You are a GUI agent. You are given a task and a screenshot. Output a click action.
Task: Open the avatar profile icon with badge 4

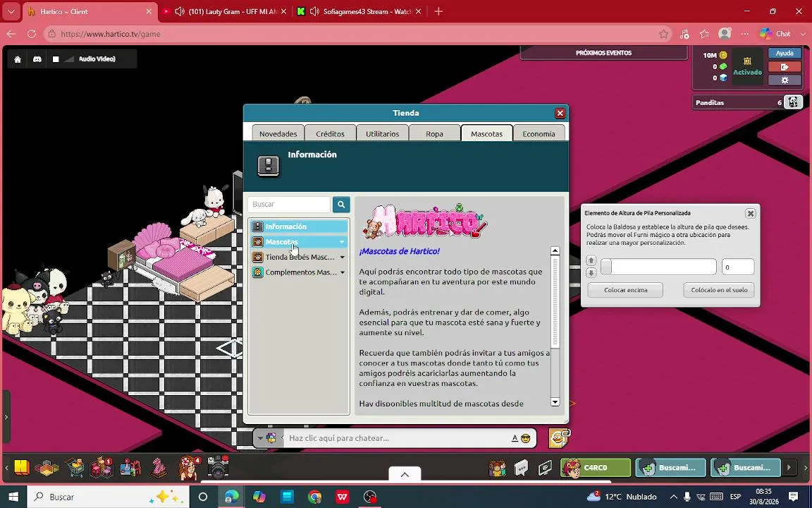click(x=189, y=468)
